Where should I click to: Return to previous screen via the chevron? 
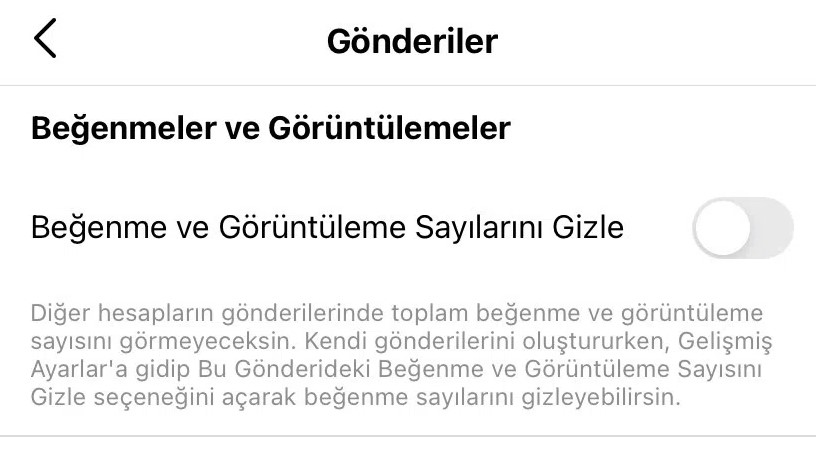coord(45,38)
